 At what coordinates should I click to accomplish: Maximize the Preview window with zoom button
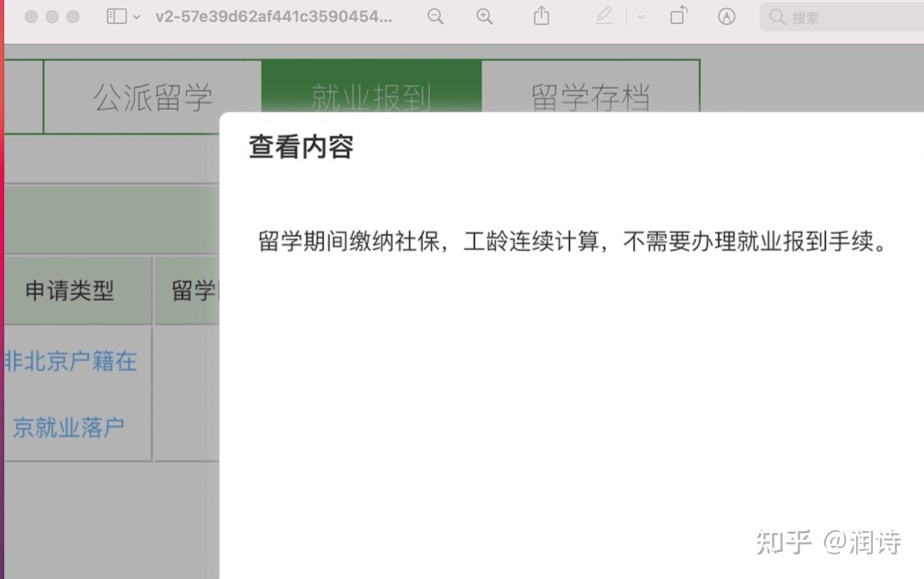[73, 17]
